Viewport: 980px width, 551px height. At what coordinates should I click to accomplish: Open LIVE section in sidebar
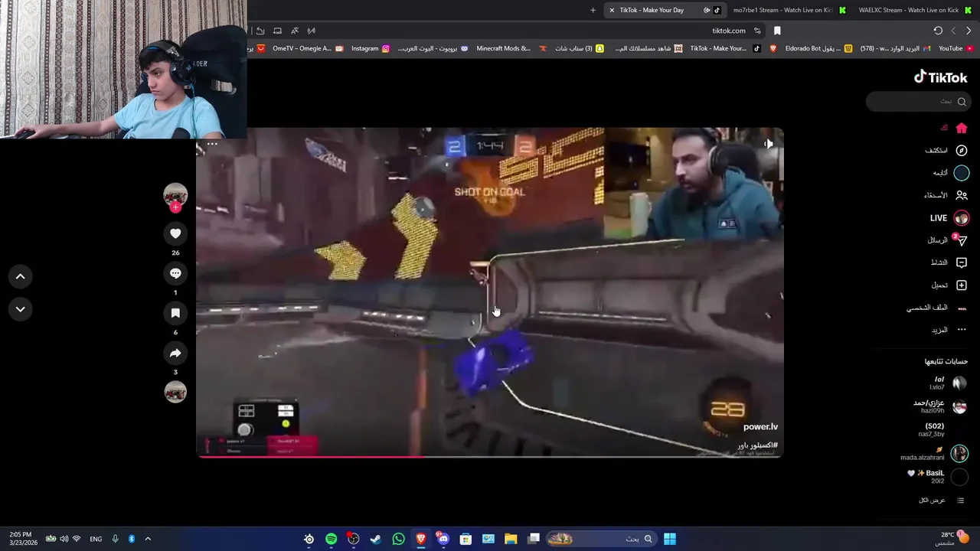pos(949,218)
